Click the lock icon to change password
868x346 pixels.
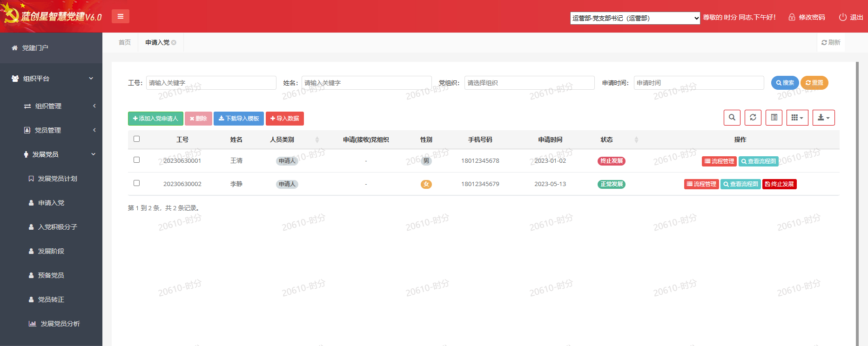pos(791,17)
